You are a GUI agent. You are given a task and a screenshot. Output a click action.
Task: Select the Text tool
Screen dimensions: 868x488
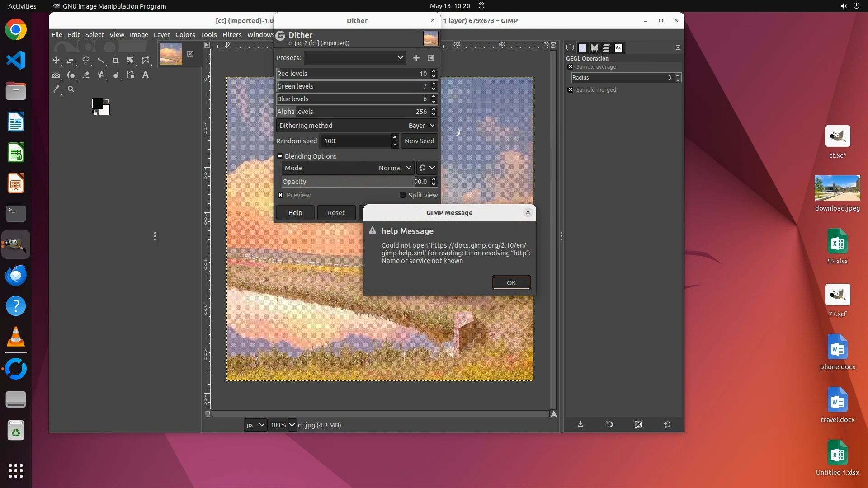tap(146, 75)
